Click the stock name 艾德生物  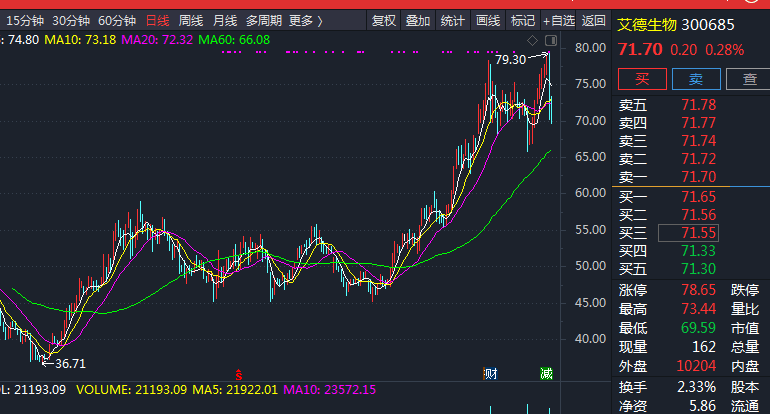pos(647,25)
